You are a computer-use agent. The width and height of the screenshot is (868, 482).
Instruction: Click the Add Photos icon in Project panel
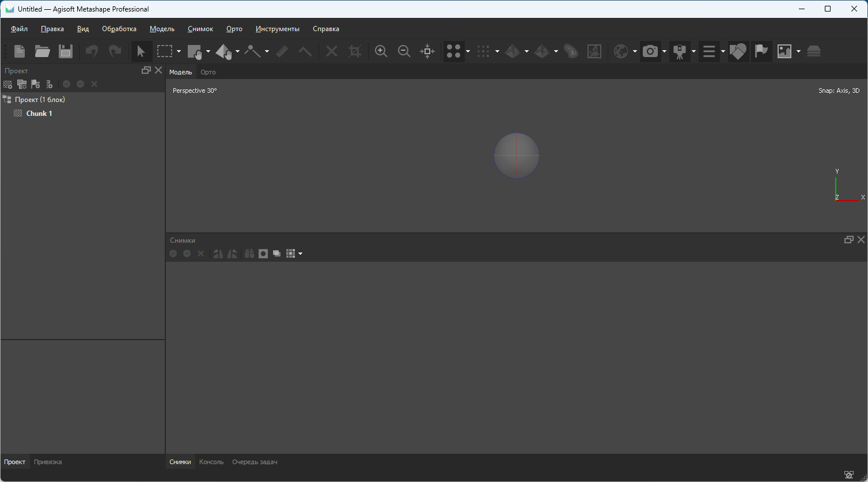tap(22, 84)
